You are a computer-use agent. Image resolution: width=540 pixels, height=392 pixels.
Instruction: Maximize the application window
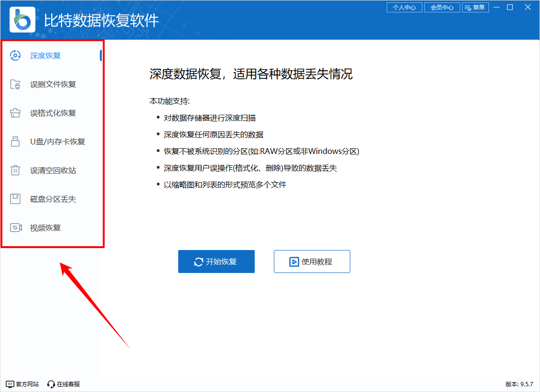click(510, 7)
